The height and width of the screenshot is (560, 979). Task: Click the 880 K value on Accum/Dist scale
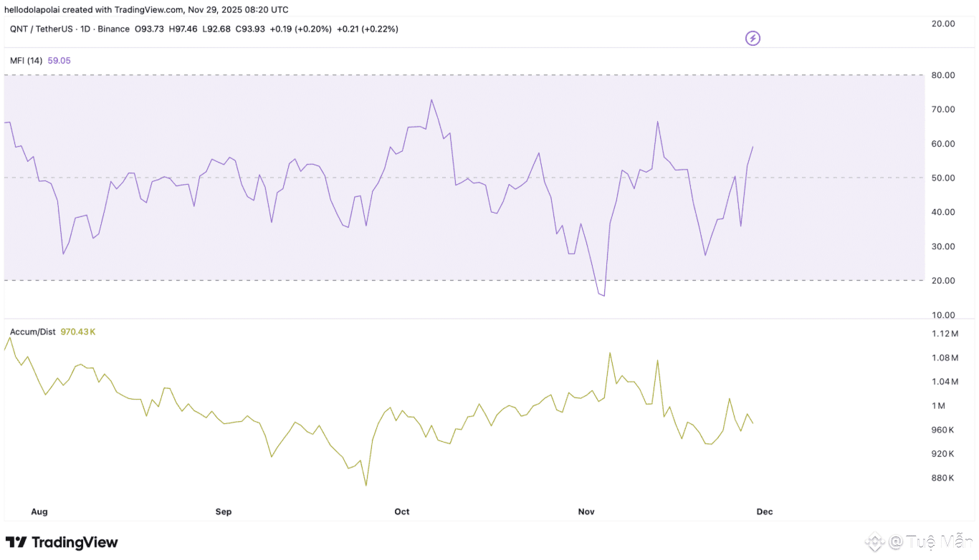pos(942,478)
